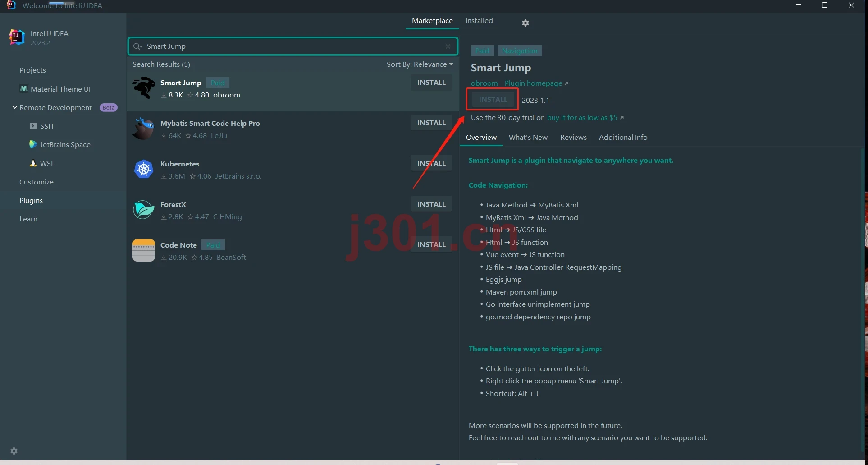Select SSH under Remote Development

pyautogui.click(x=47, y=126)
